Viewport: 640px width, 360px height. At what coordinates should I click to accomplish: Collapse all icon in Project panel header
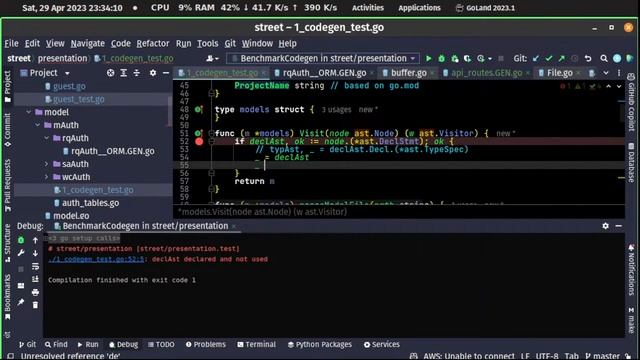coord(136,73)
